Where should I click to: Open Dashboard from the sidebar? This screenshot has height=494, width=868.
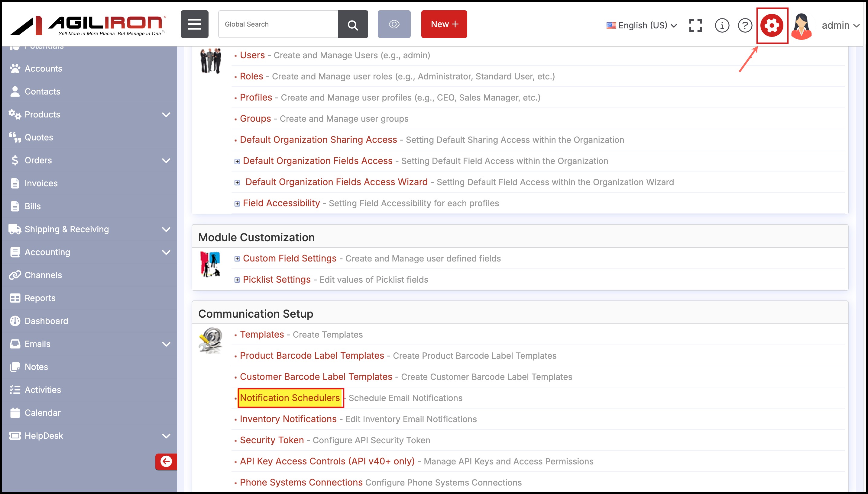click(x=46, y=321)
